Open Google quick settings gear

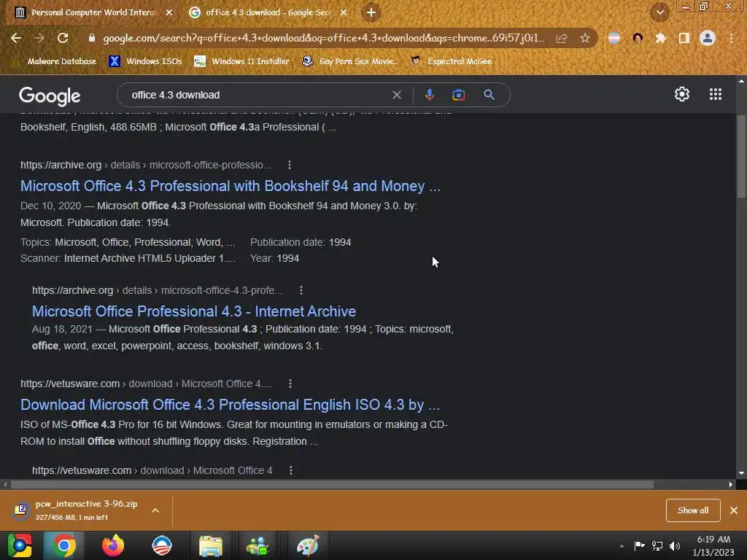click(x=682, y=94)
